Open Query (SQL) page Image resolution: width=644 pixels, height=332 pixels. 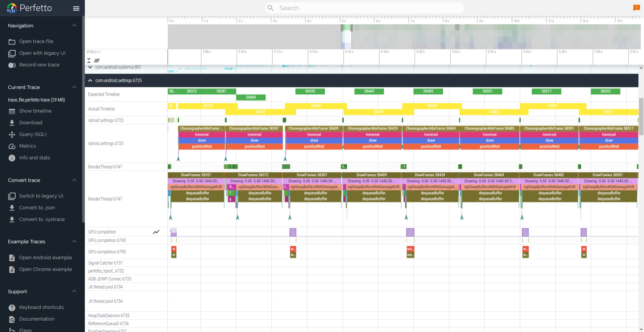tap(33, 134)
